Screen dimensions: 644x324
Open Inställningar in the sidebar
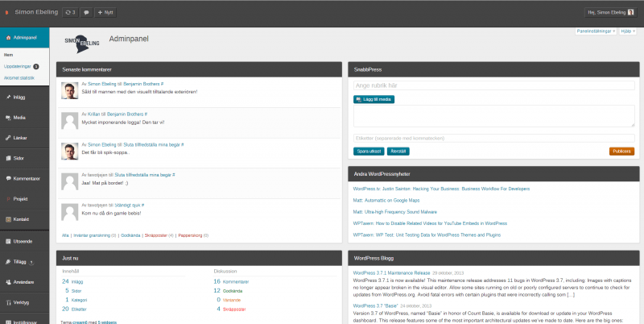(x=25, y=320)
